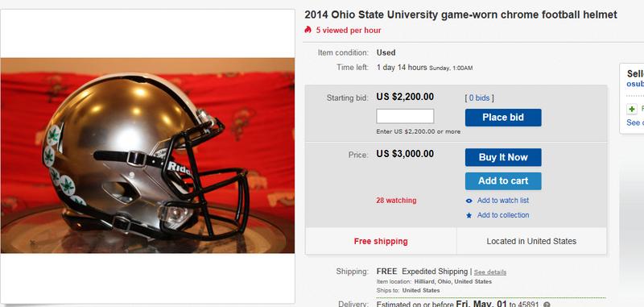The image size is (644, 307).
Task: Click the green plus icon in seller panel
Action: click(x=632, y=109)
